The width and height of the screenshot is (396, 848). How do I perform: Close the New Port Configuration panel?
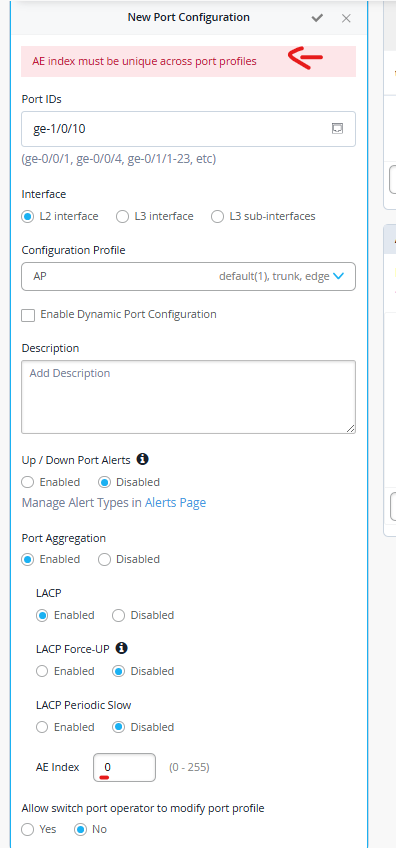click(x=346, y=18)
